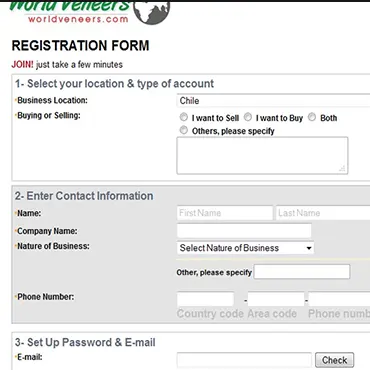Click the Others specify textarea under Buying or Selling
The width and height of the screenshot is (370, 370).
point(262,155)
